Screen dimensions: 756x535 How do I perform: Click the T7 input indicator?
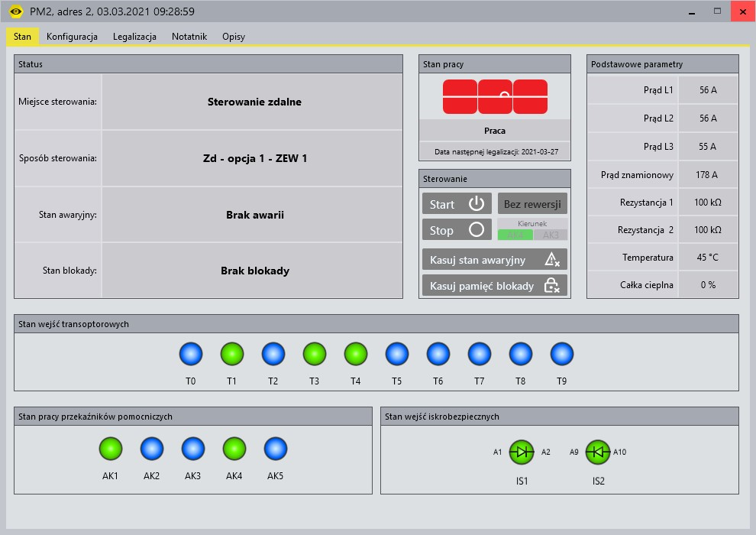click(480, 354)
